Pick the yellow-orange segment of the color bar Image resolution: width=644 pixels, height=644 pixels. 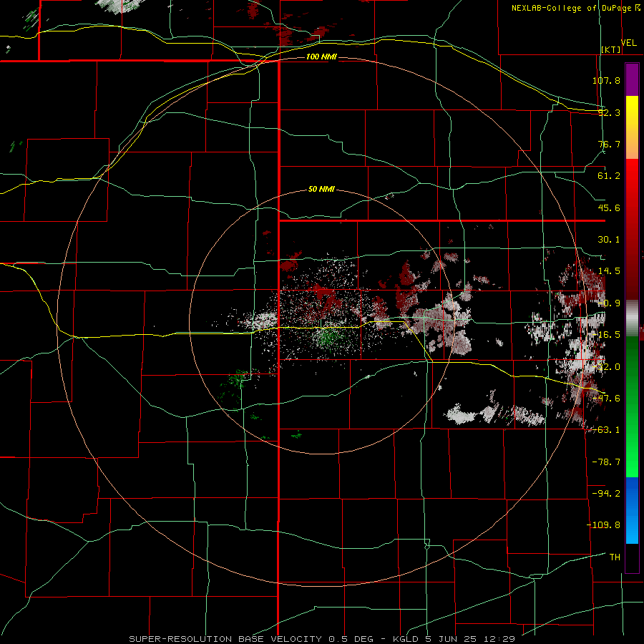point(632,127)
